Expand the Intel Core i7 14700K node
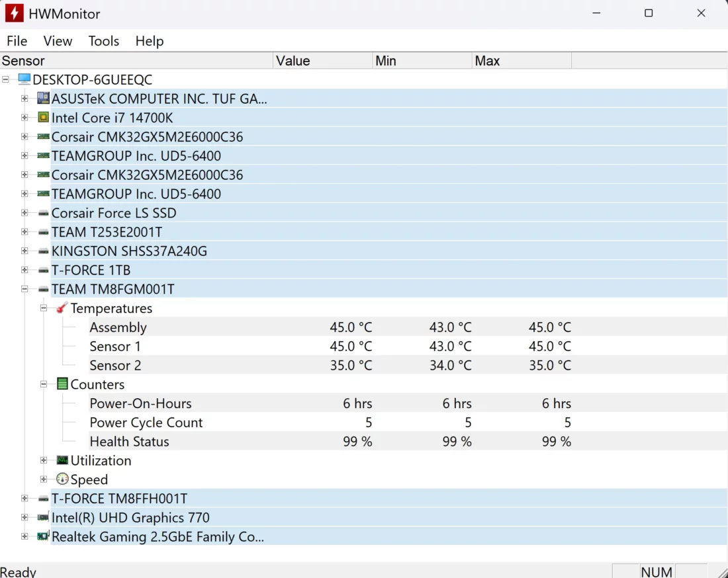 [x=24, y=117]
